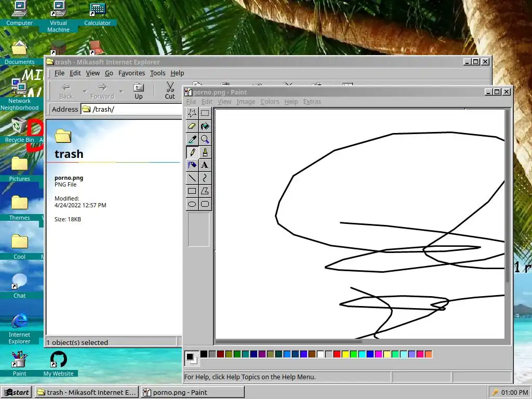Pick the magenta color swatch
The height and width of the screenshot is (399, 532).
379,354
